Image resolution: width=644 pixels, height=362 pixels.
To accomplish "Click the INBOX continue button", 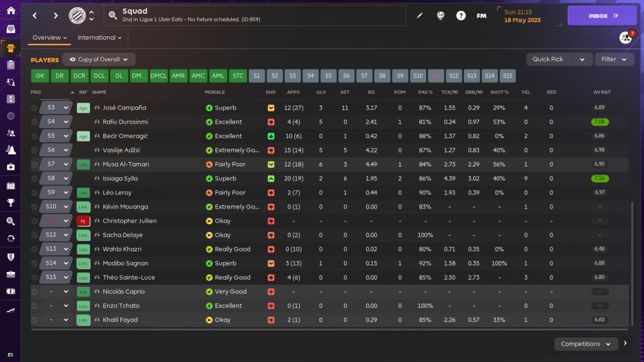I will (603, 16).
